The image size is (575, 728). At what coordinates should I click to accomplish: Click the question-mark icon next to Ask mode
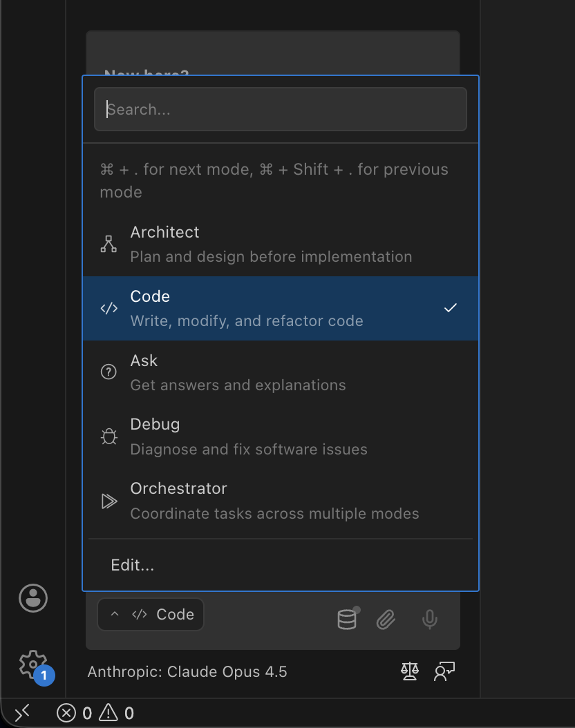click(109, 372)
